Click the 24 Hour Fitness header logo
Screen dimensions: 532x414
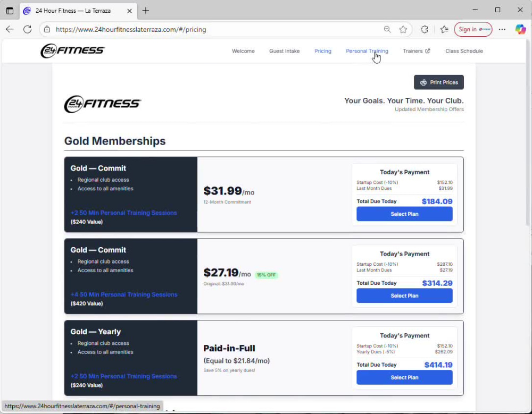click(72, 51)
